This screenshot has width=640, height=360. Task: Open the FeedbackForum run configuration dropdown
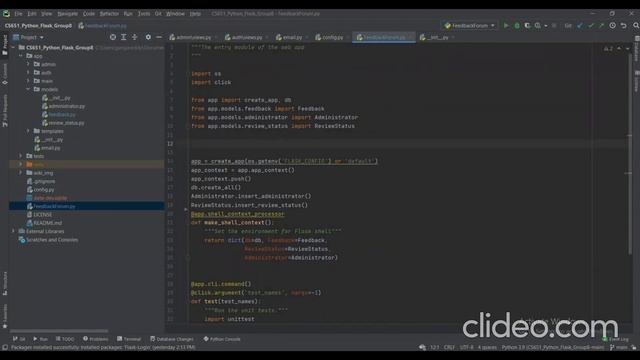(470, 25)
